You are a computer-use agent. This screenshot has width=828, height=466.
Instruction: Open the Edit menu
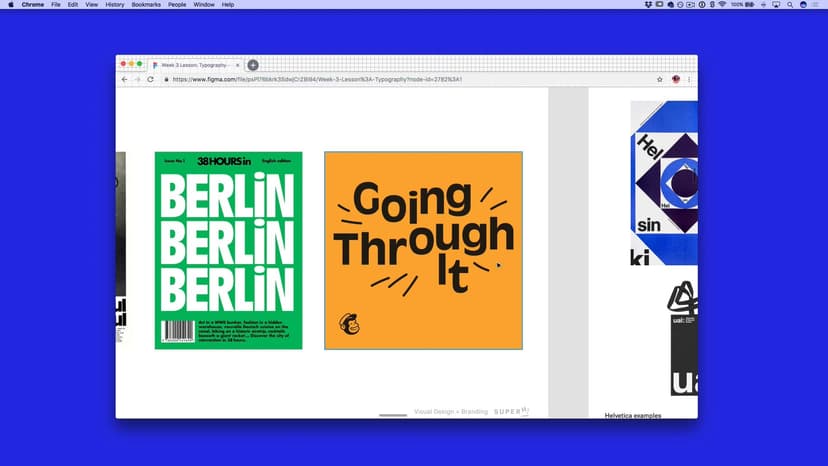click(x=72, y=5)
